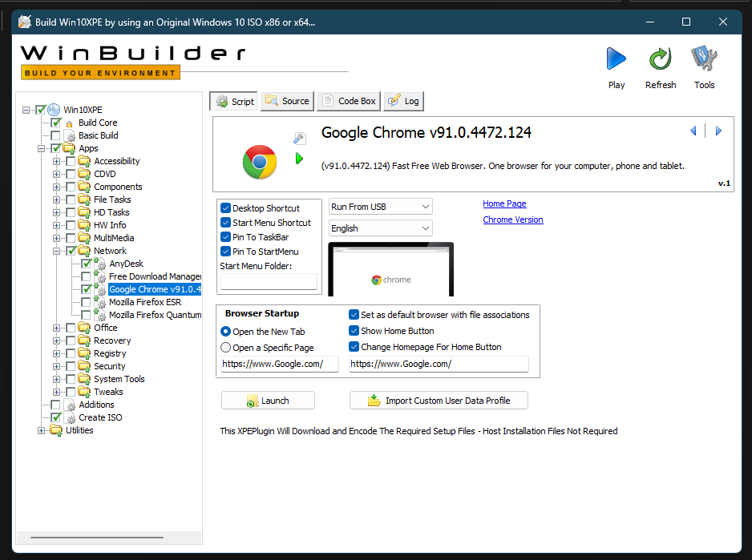Click the Google Chrome logo icon
Screen dimensions: 752x560
pos(260,162)
